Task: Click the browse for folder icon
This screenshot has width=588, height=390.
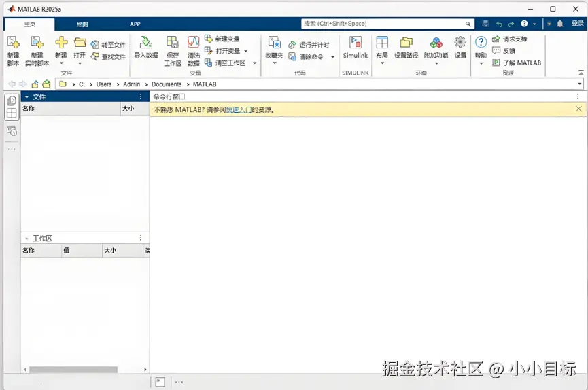Action: [46, 84]
